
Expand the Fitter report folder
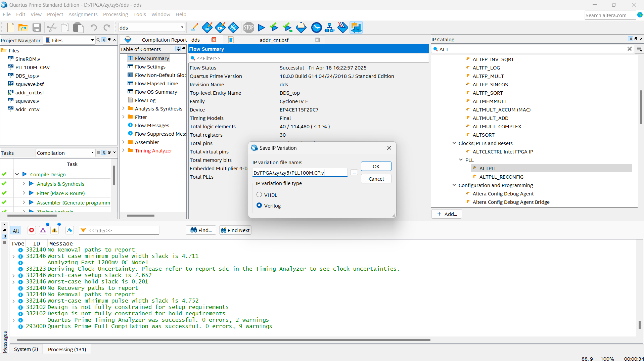pyautogui.click(x=123, y=117)
